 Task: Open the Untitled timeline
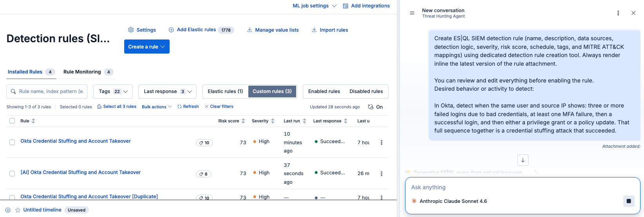pyautogui.click(x=42, y=210)
